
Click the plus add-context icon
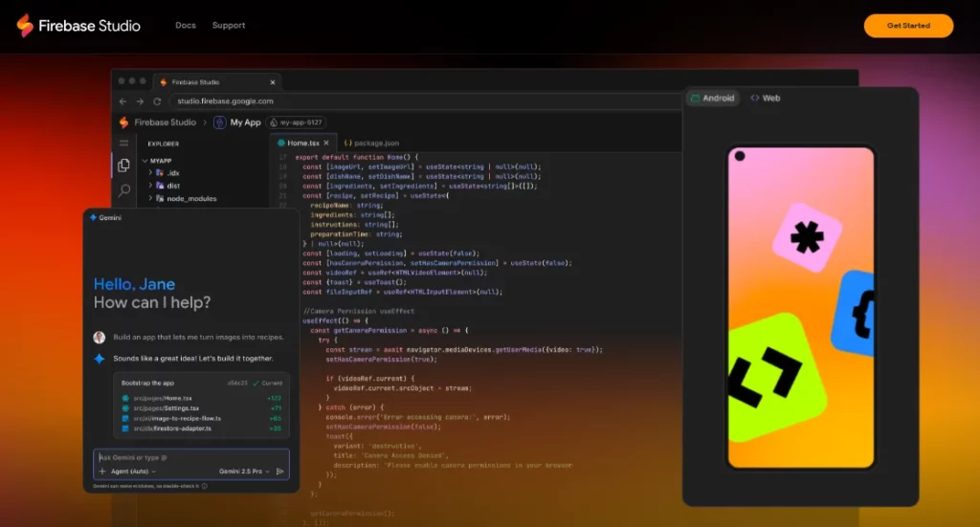pos(102,472)
